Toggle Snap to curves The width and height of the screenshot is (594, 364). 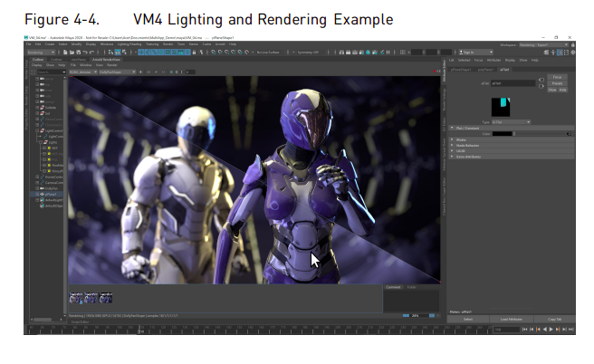[220, 53]
